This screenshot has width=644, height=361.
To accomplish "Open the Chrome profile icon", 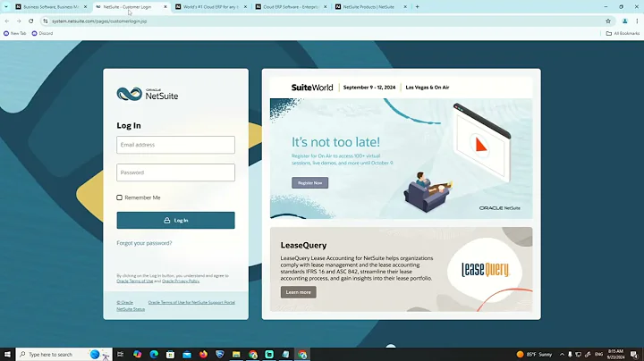I will coord(624,21).
